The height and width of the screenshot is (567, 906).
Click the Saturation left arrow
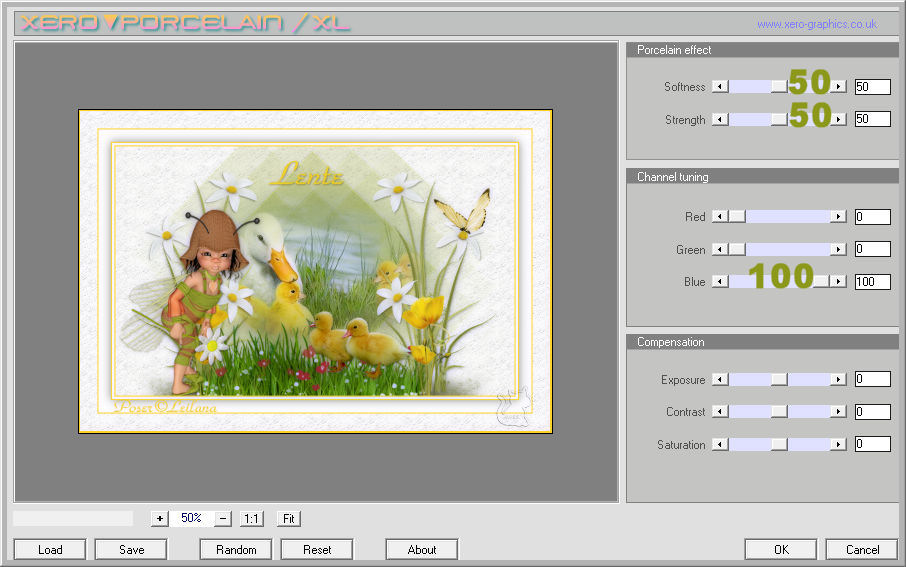(720, 444)
